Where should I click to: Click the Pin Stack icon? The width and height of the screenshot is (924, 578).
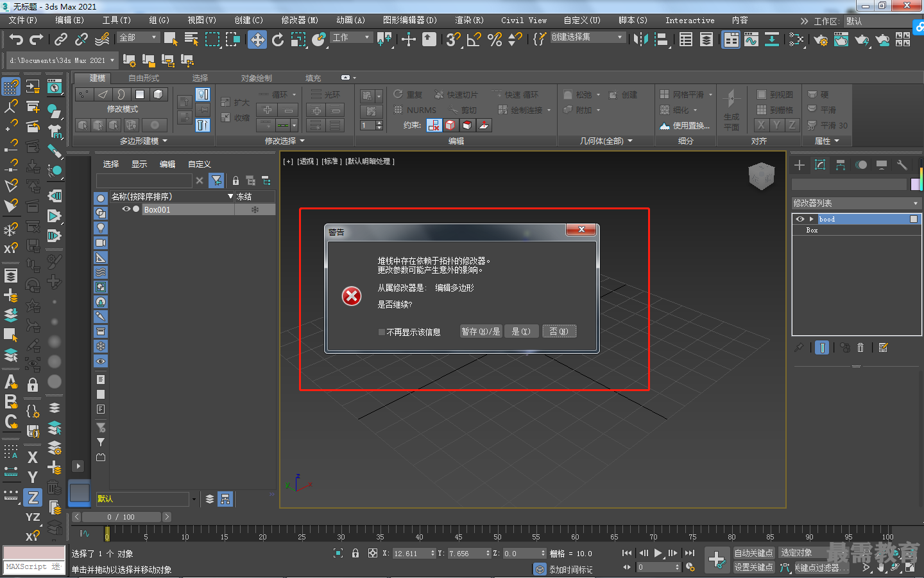pos(799,347)
